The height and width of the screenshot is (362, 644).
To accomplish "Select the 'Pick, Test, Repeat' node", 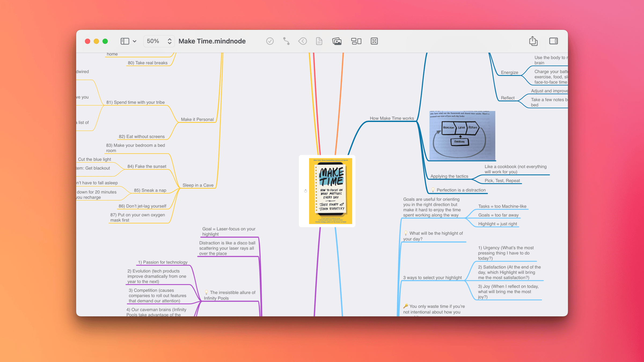I will point(502,180).
